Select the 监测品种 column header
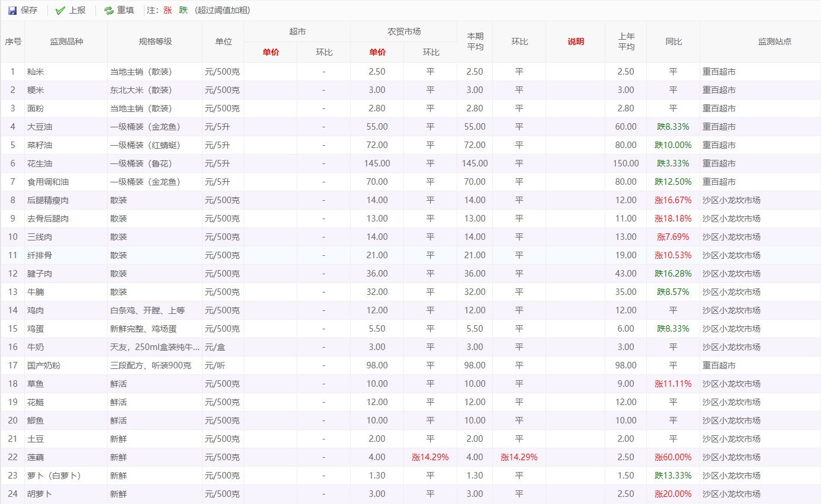This screenshot has height=504, width=821. (66, 41)
